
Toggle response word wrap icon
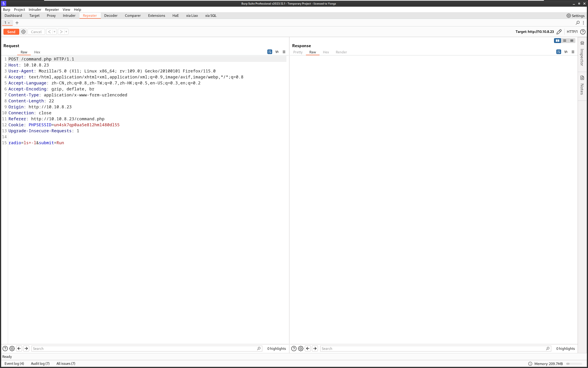(x=559, y=52)
